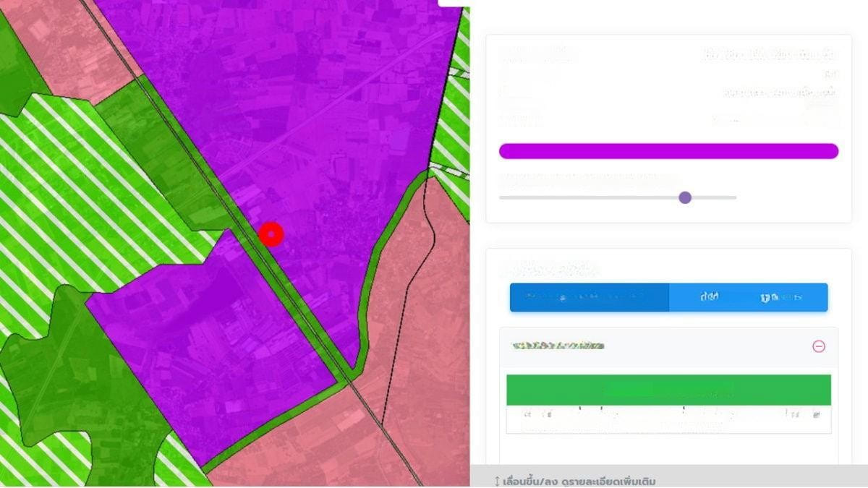
Task: Click the red location marker on the map
Action: tap(271, 234)
